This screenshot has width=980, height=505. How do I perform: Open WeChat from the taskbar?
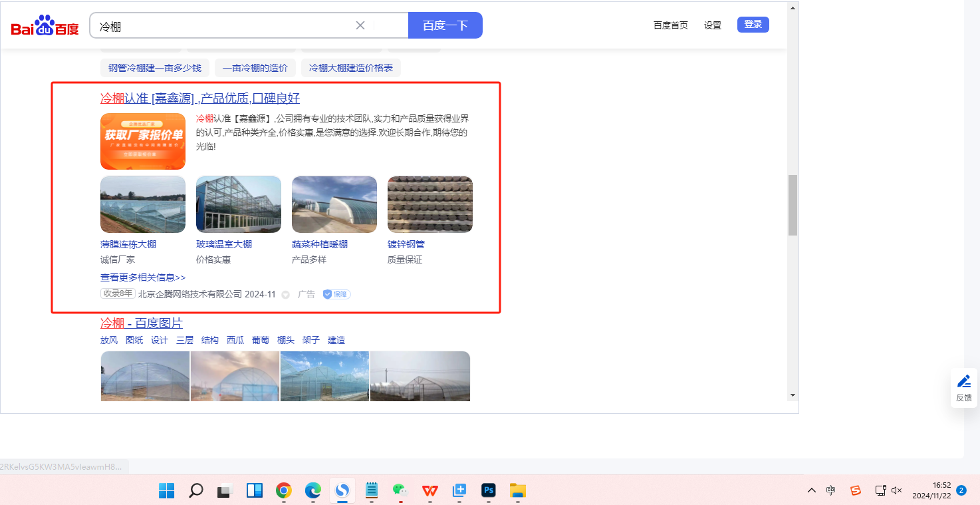pyautogui.click(x=400, y=490)
